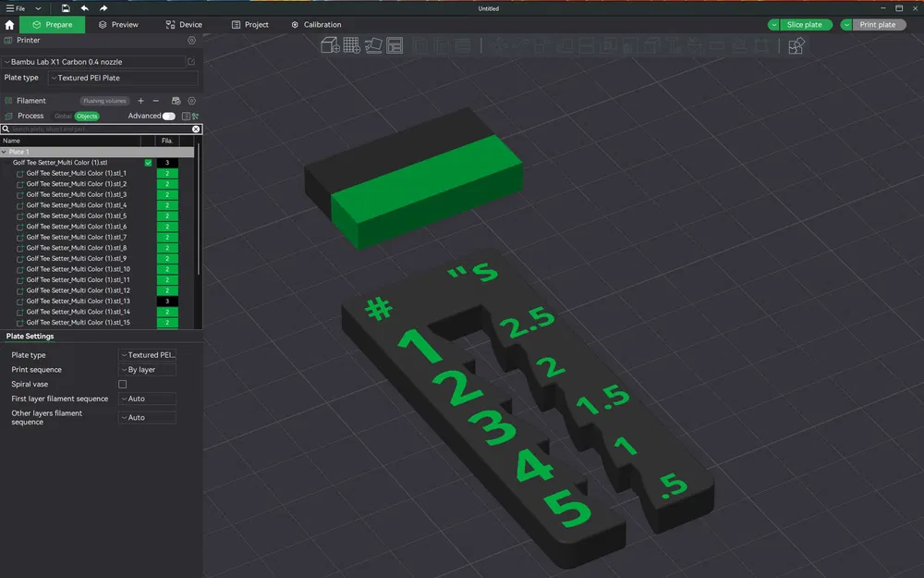Toggle the Advanced mode switch
Screen dimensions: 924x578
pos(168,117)
